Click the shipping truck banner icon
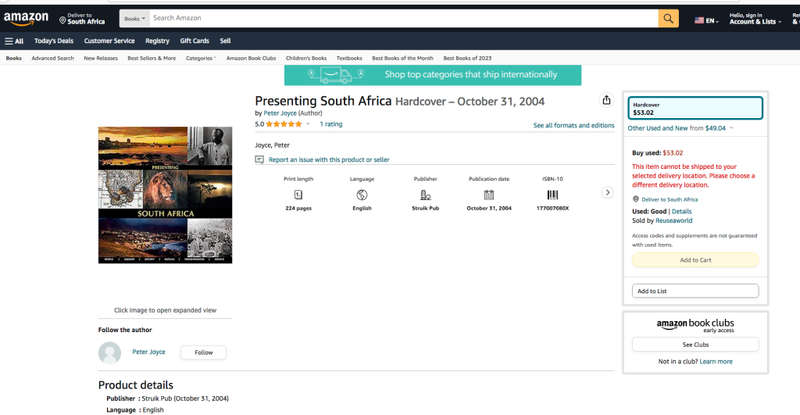This screenshot has width=800, height=415. pyautogui.click(x=336, y=76)
